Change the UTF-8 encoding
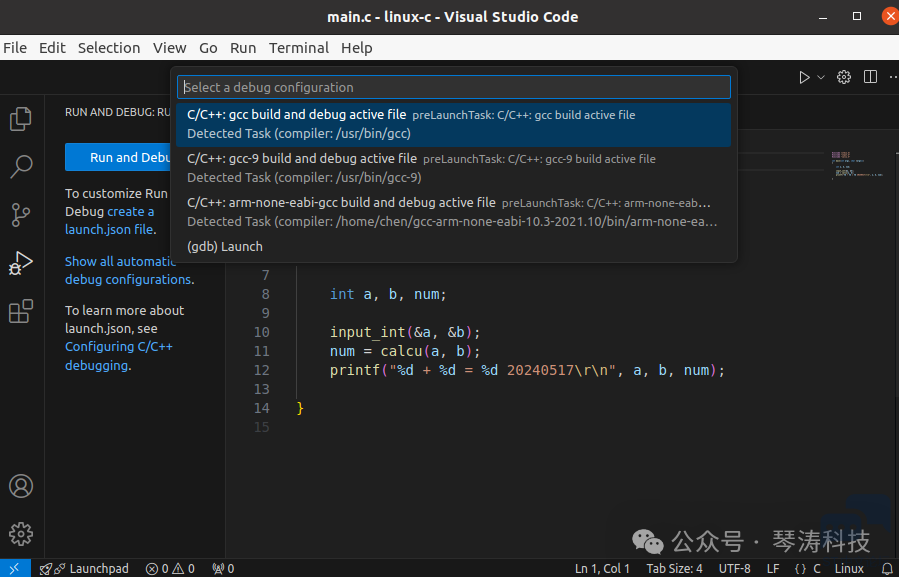899x577 pixels. pos(734,568)
